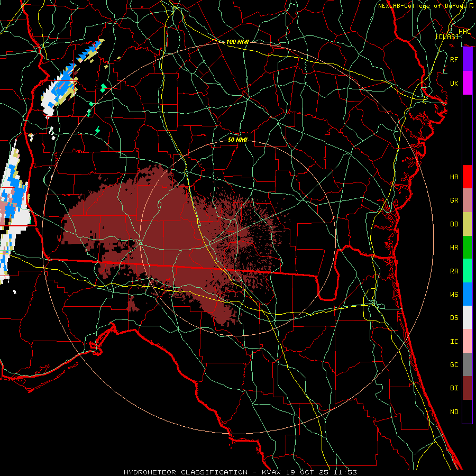Click the 100 NMI range ring label

coord(237,42)
